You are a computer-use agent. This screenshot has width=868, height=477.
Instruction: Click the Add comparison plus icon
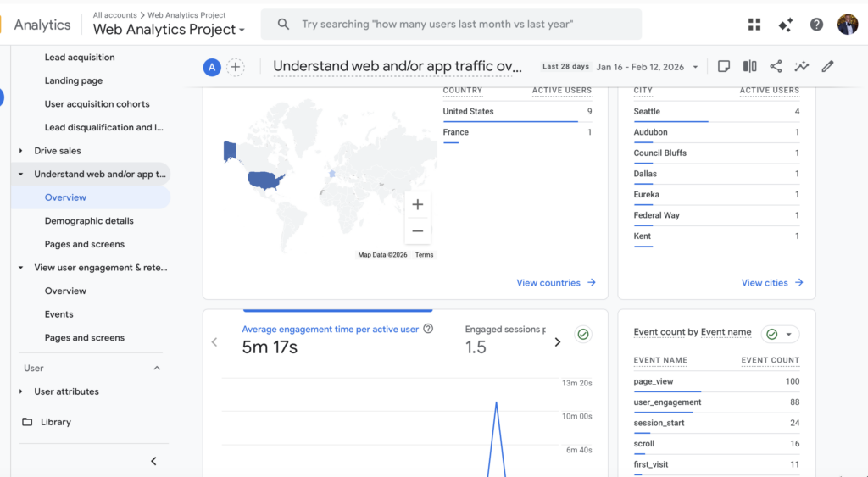point(236,68)
